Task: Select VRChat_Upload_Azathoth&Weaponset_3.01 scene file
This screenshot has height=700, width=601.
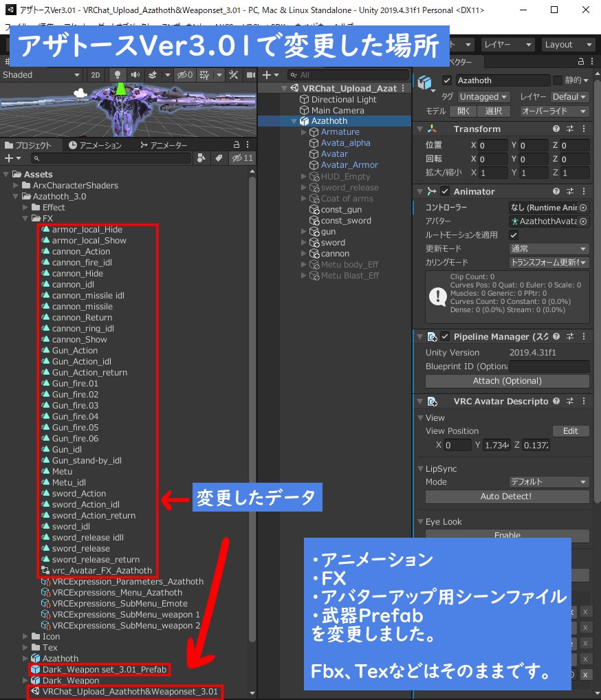Action: coord(130,692)
